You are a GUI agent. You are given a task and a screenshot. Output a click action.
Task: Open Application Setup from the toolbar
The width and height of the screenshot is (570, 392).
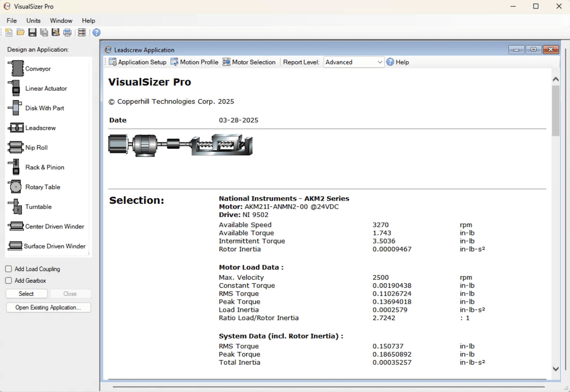(x=137, y=62)
